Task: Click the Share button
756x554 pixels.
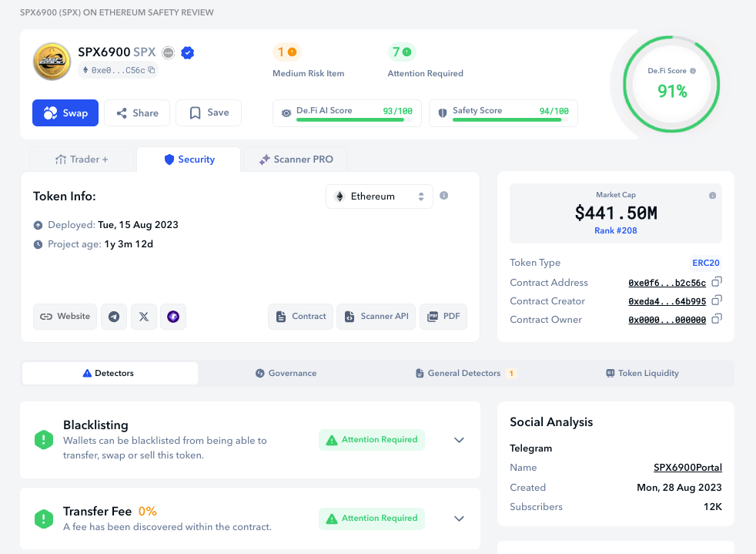Action: tap(137, 113)
